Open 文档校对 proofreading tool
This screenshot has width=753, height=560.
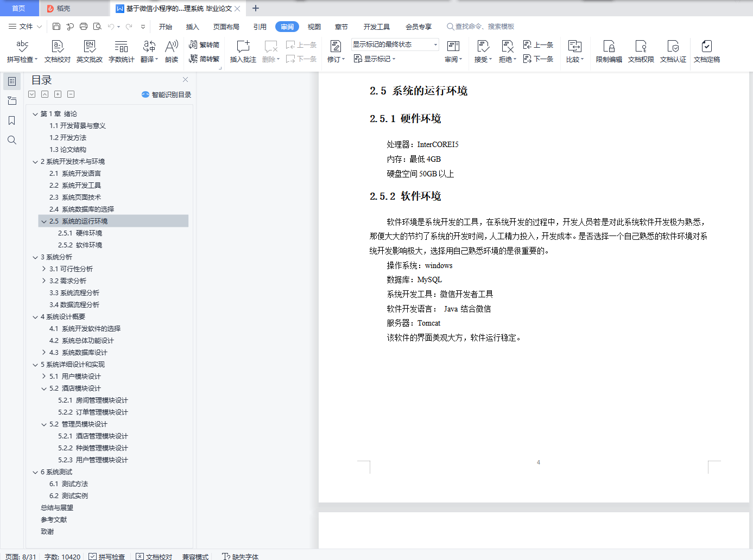(58, 52)
